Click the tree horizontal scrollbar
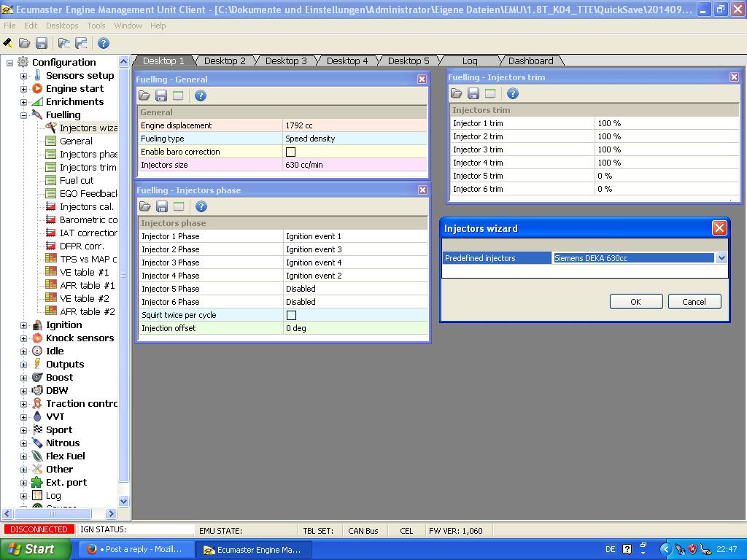Viewport: 747px width, 560px height. point(51,514)
